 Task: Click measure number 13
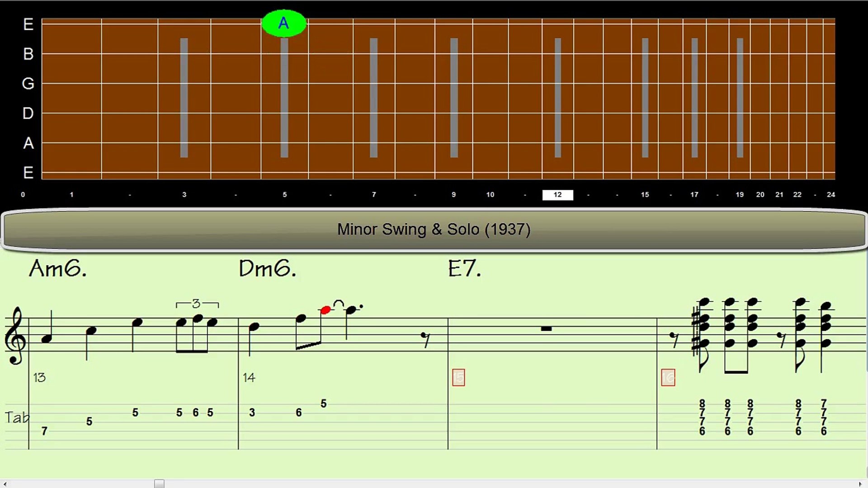[39, 378]
